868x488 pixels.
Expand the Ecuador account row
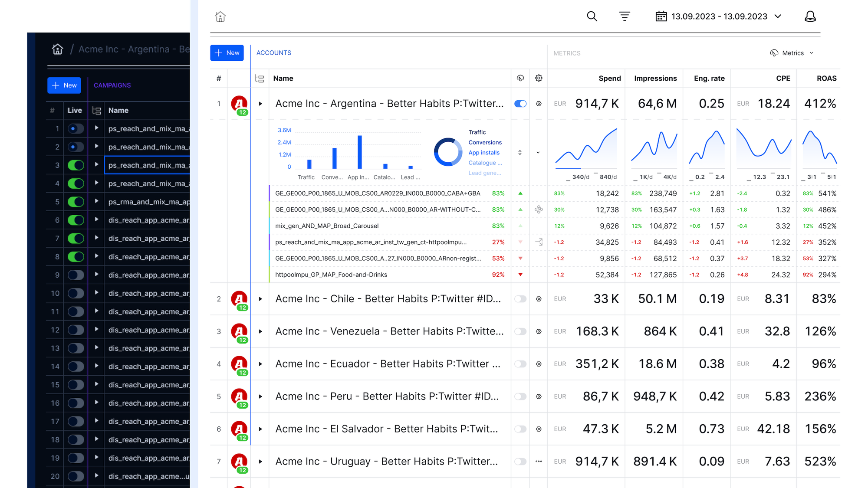(x=260, y=364)
